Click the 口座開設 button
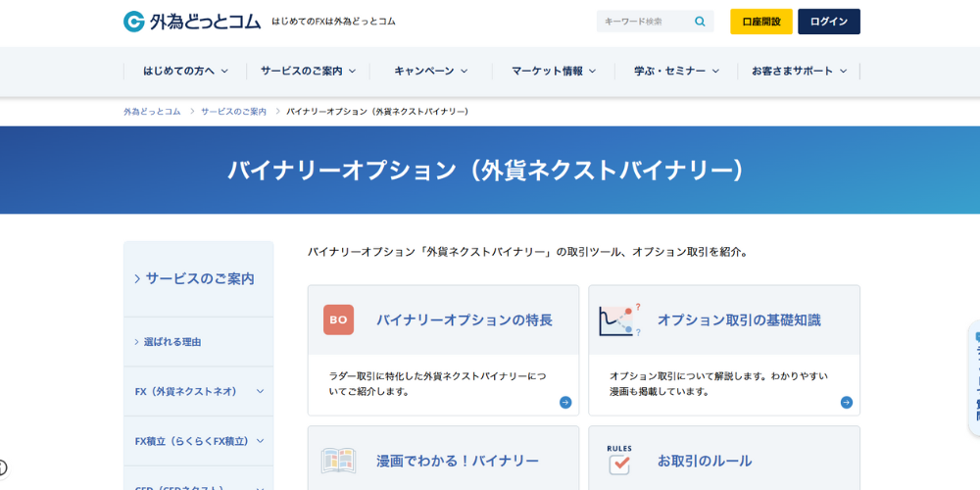This screenshot has height=490, width=980. pyautogui.click(x=761, y=22)
